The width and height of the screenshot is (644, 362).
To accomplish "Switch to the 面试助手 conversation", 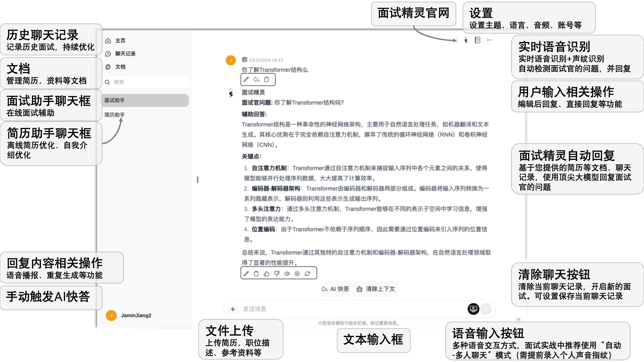I will [115, 100].
